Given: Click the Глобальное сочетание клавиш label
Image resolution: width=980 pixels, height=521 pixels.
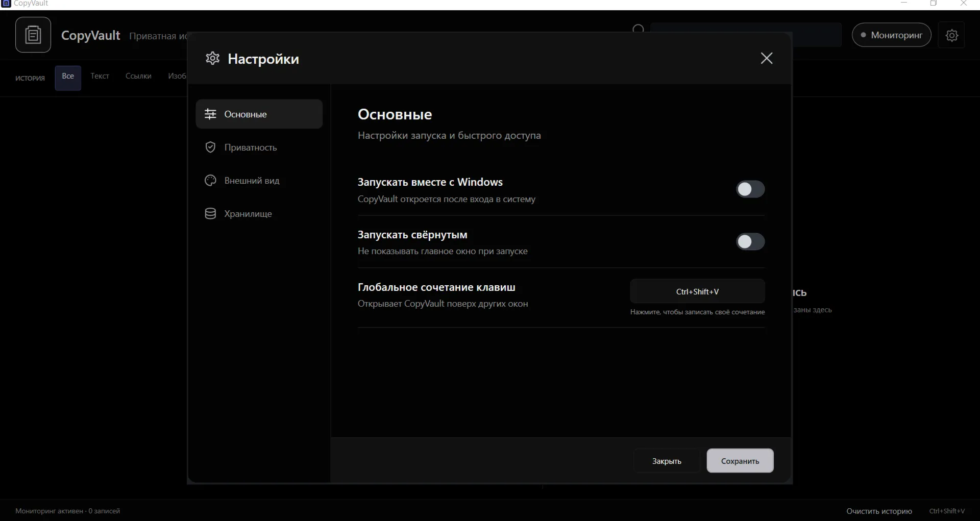Looking at the screenshot, I should pos(436,287).
